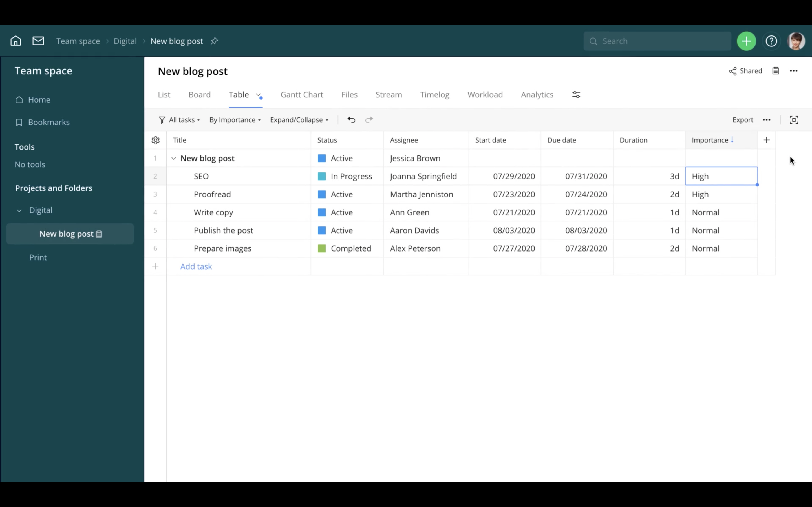Collapse the New blog post tree item
812x507 pixels.
[174, 158]
